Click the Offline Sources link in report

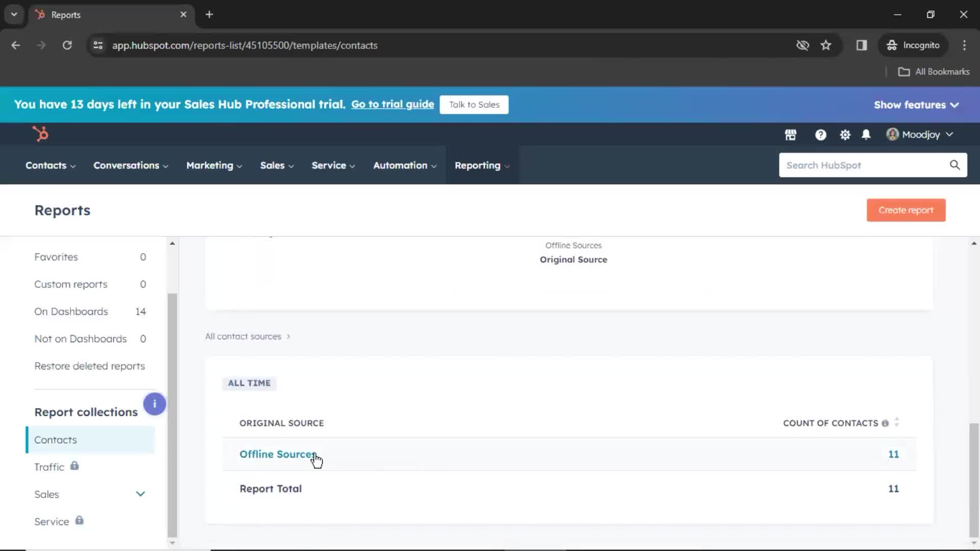coord(279,454)
